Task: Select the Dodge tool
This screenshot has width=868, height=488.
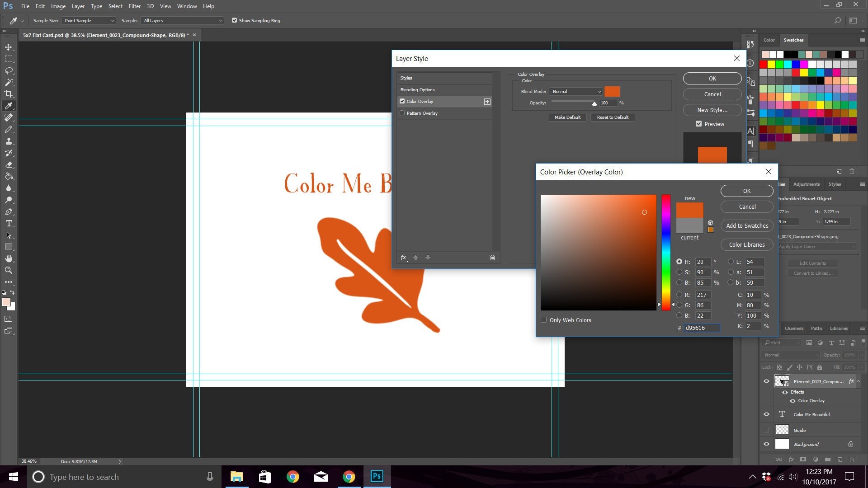Action: pos(9,200)
